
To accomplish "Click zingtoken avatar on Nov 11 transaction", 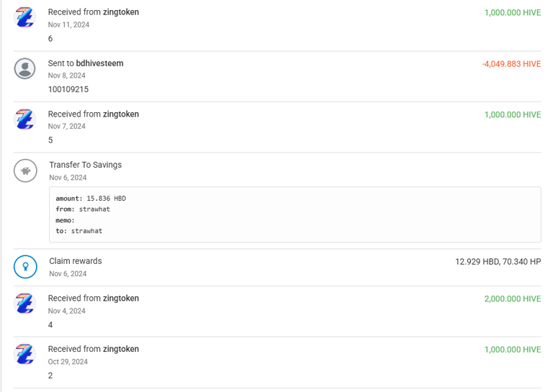I will 24,17.
